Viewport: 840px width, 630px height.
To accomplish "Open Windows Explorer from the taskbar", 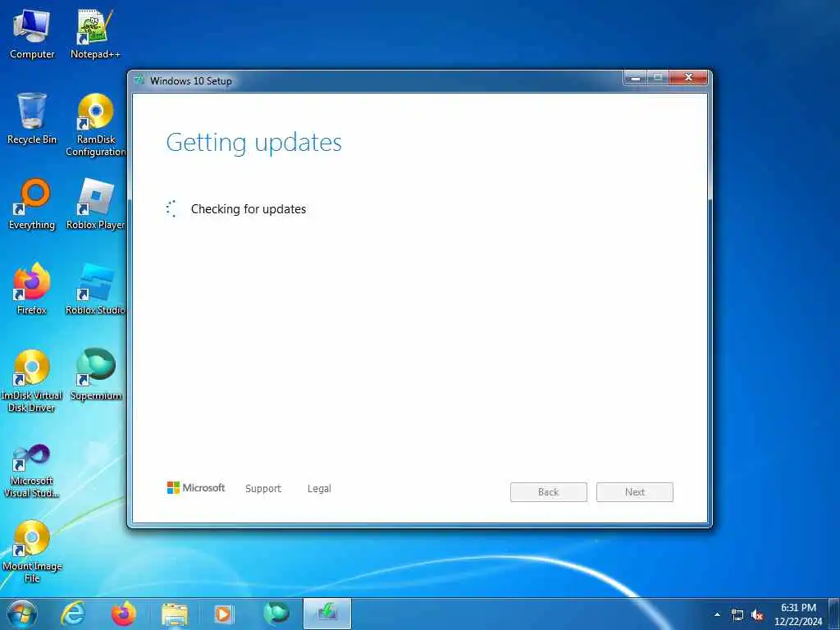I will click(175, 614).
